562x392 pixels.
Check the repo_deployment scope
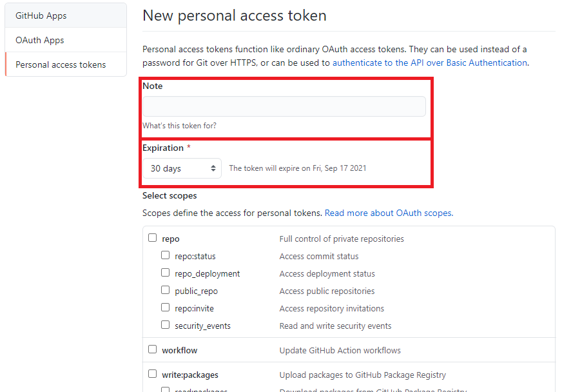click(165, 273)
